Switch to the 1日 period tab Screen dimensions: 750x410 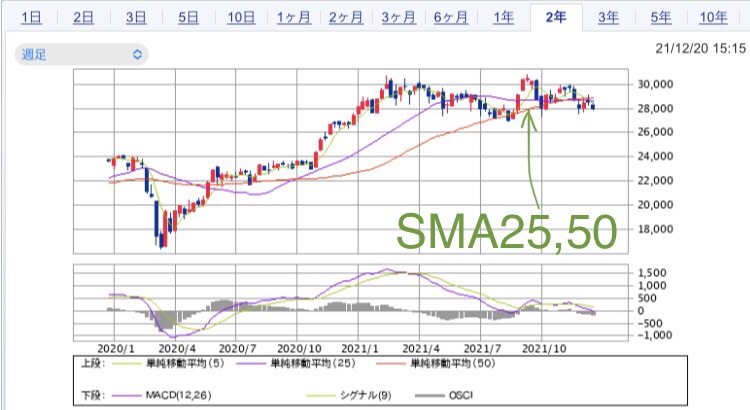coord(32,18)
